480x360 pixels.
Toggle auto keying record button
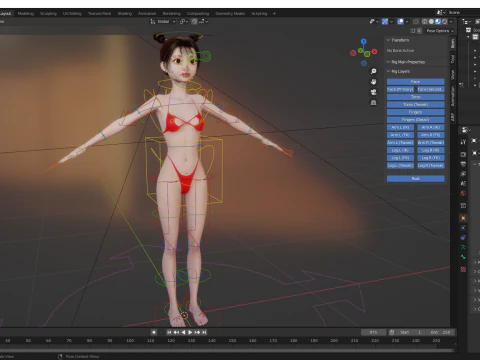[x=154, y=332]
